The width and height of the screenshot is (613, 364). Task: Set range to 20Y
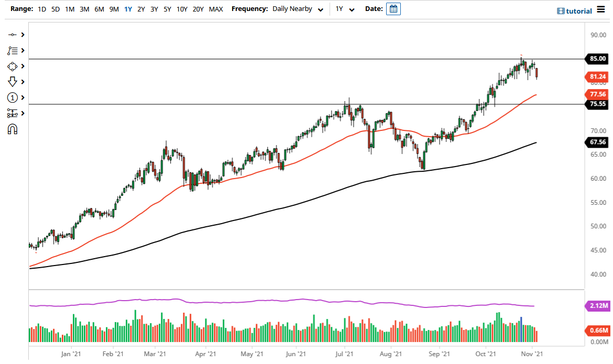198,9
